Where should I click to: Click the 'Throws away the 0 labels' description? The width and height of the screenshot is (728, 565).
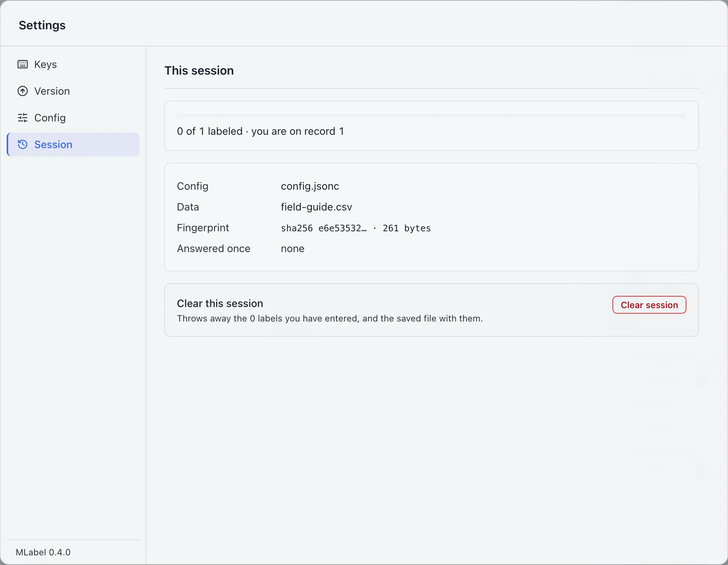330,319
